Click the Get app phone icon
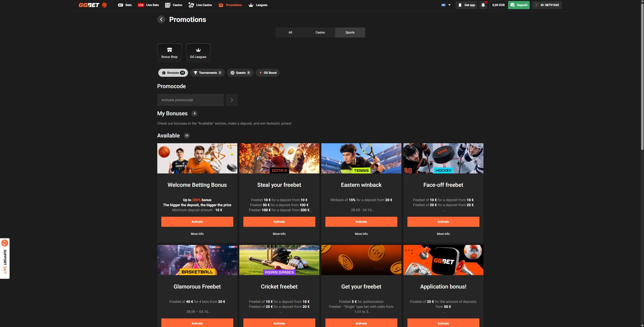Viewport: 644px width, 327px height. pos(460,5)
